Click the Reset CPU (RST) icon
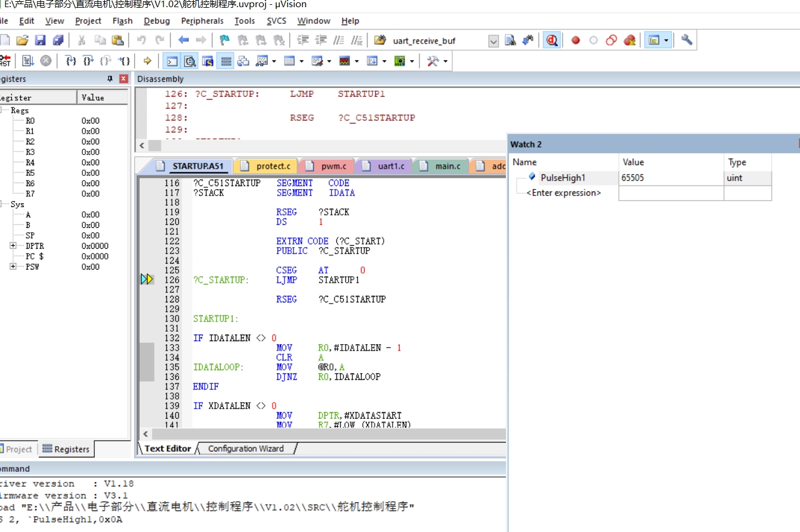 (5, 61)
